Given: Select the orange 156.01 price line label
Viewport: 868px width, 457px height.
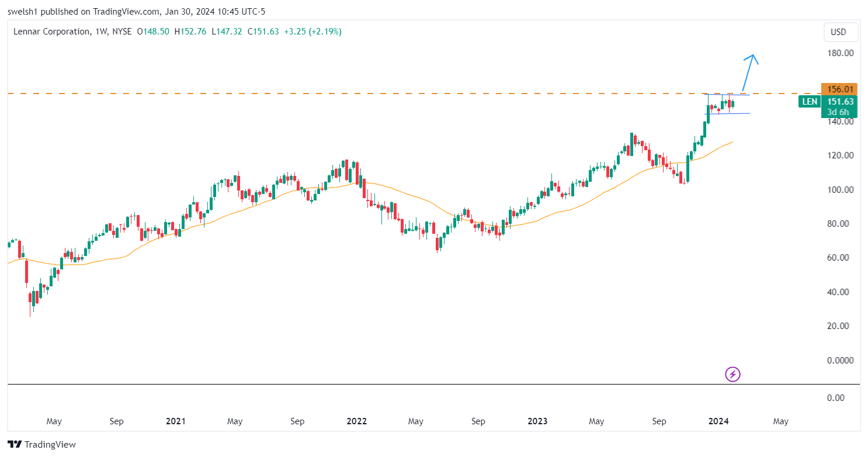Looking at the screenshot, I should coord(839,89).
